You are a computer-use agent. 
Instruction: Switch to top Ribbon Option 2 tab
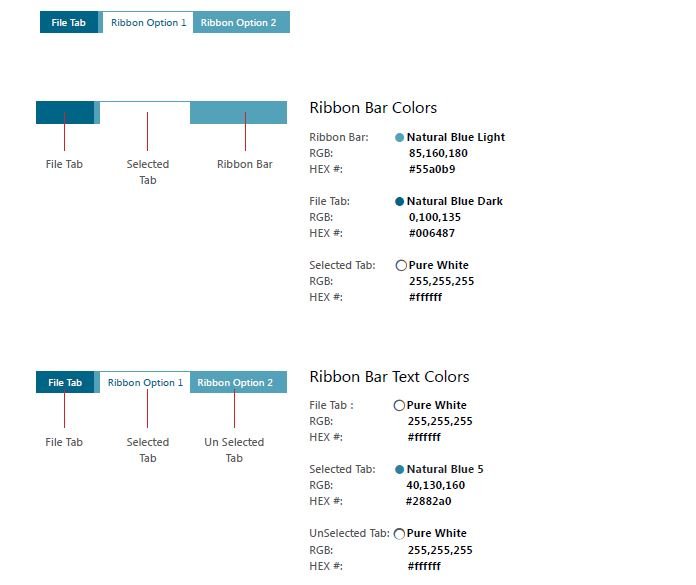[x=241, y=22]
